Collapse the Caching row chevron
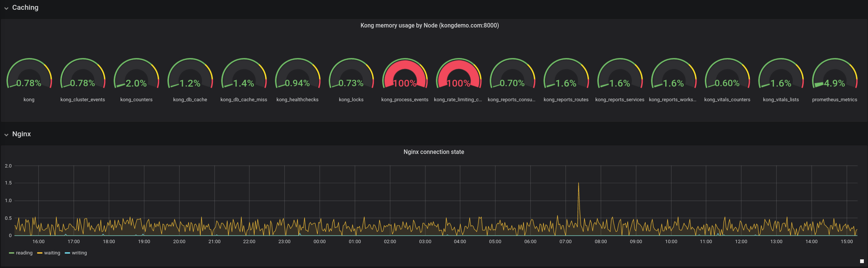Image resolution: width=868 pixels, height=268 pixels. 6,8
